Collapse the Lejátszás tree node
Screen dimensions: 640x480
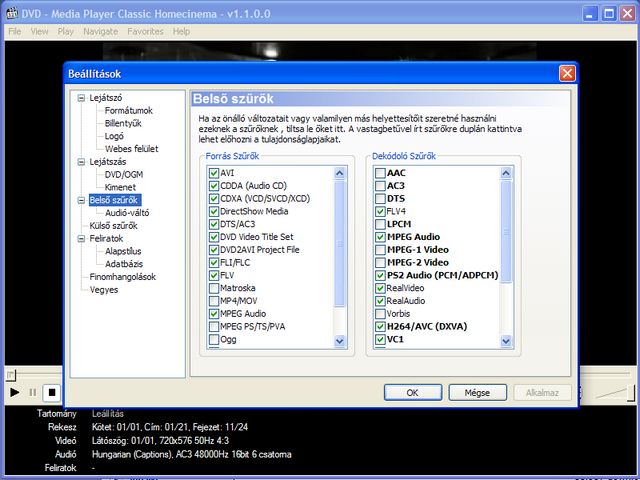point(81,162)
